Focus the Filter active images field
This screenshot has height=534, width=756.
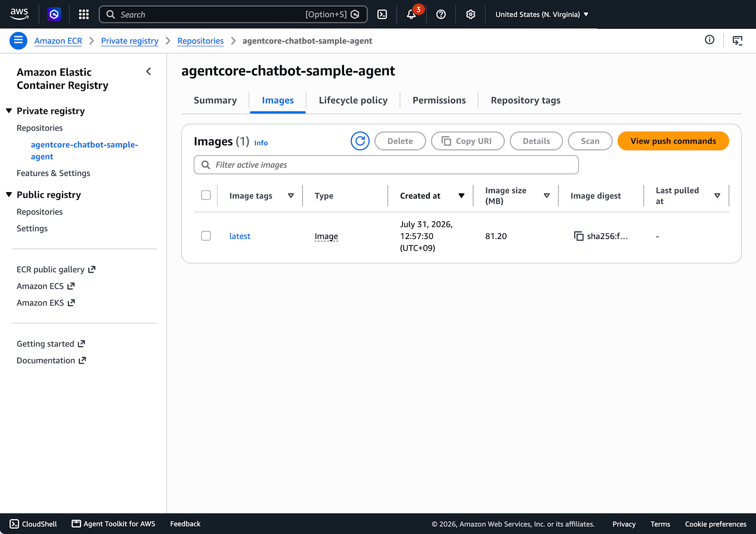(x=386, y=165)
